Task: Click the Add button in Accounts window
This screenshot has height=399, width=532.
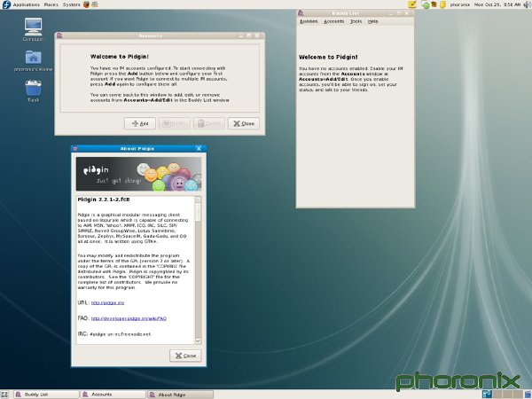Action: tap(140, 123)
